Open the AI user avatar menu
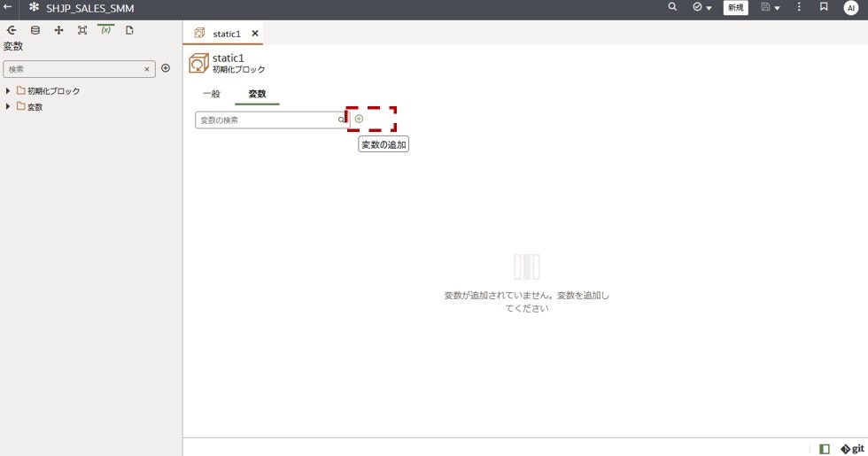 point(851,8)
